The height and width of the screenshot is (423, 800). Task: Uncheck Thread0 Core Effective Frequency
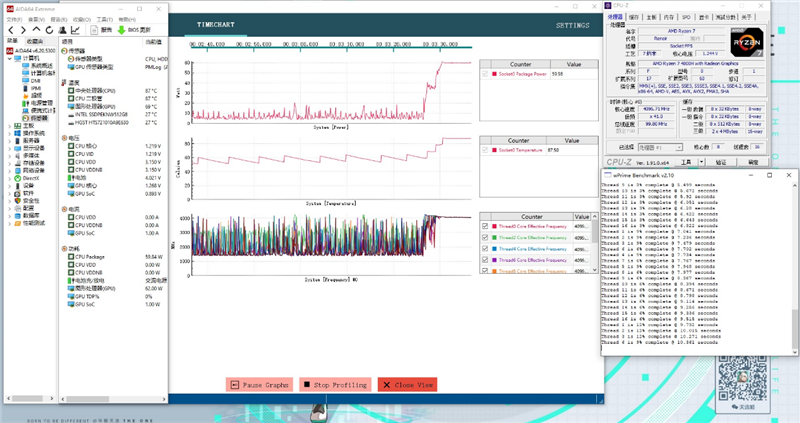485,226
